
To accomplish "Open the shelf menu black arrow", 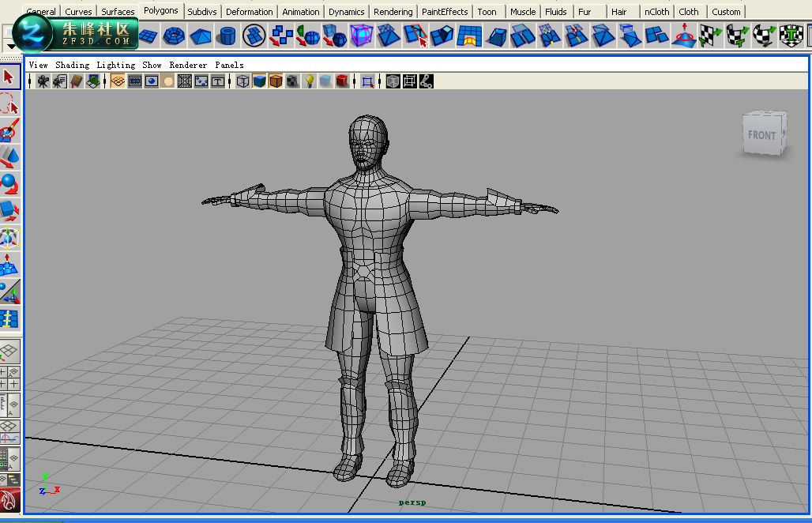I will point(11,47).
